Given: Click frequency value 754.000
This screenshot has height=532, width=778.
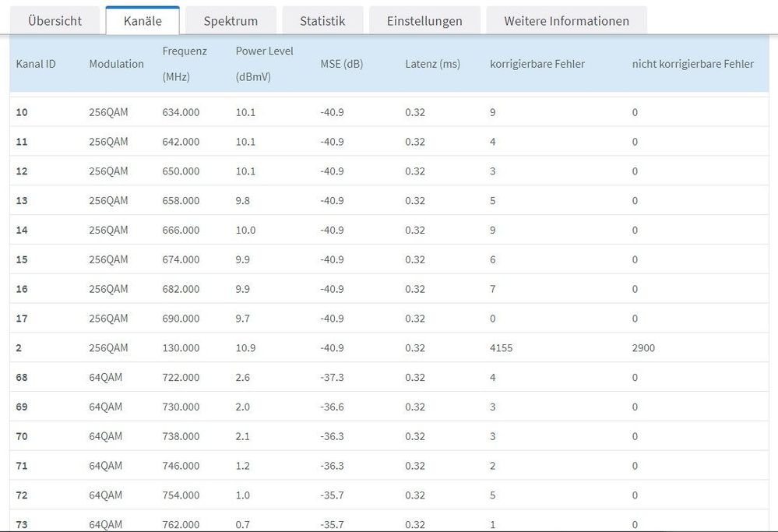Looking at the screenshot, I should point(181,495).
